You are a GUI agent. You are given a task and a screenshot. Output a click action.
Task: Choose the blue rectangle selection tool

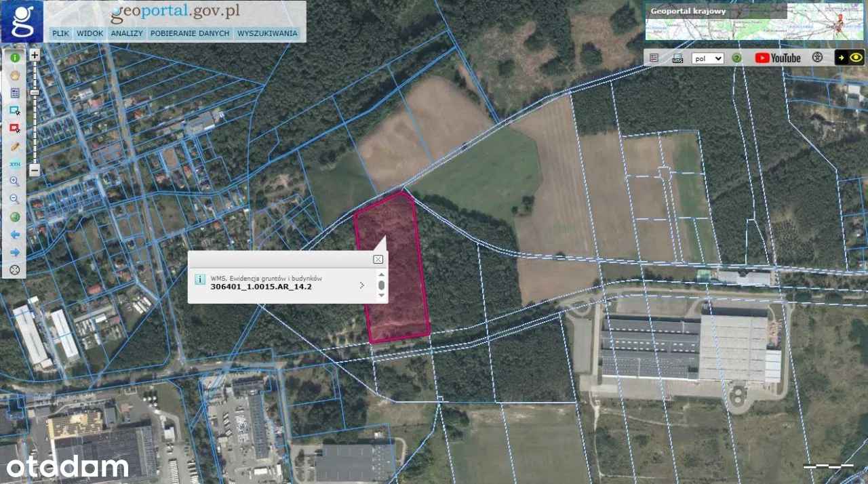[14, 110]
